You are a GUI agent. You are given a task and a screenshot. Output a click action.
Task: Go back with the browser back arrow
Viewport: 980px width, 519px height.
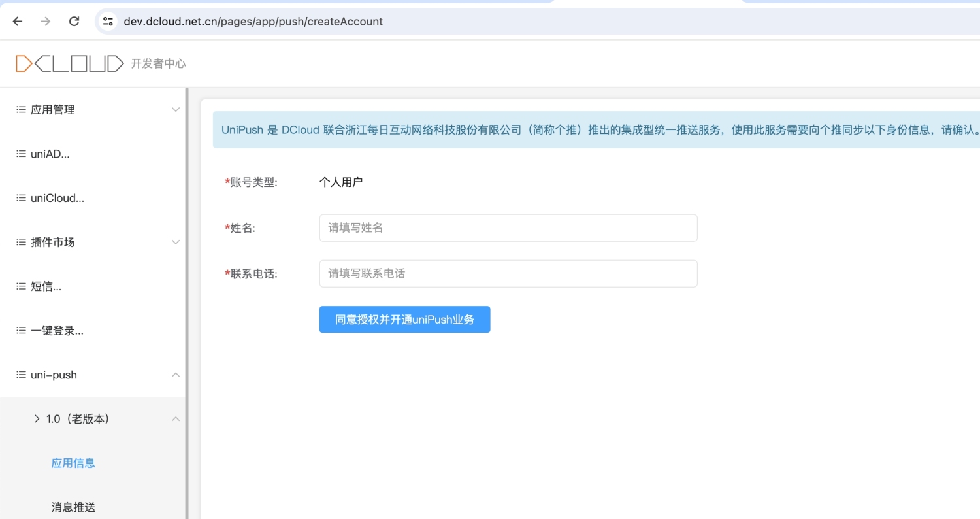pyautogui.click(x=18, y=22)
